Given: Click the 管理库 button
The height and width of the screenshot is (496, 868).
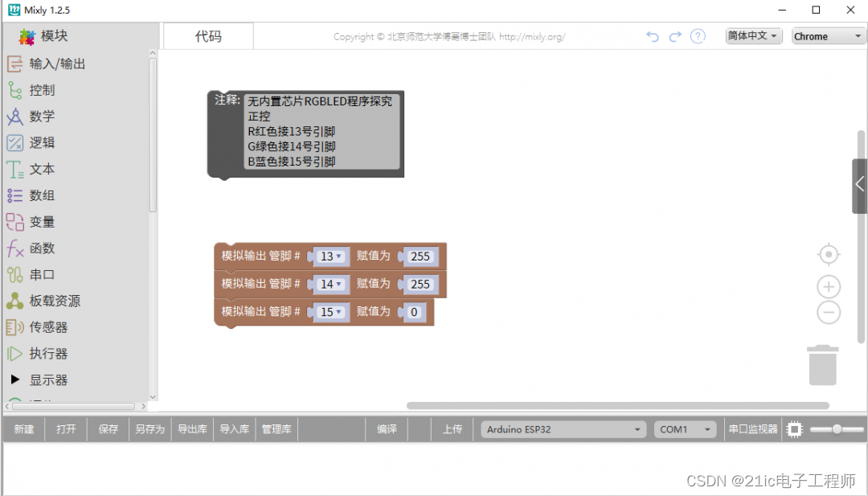Looking at the screenshot, I should pyautogui.click(x=276, y=429).
